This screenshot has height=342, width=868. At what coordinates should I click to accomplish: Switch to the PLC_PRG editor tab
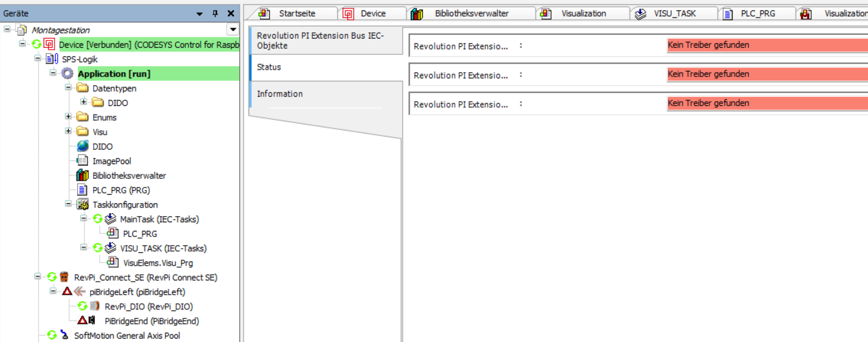tap(757, 14)
